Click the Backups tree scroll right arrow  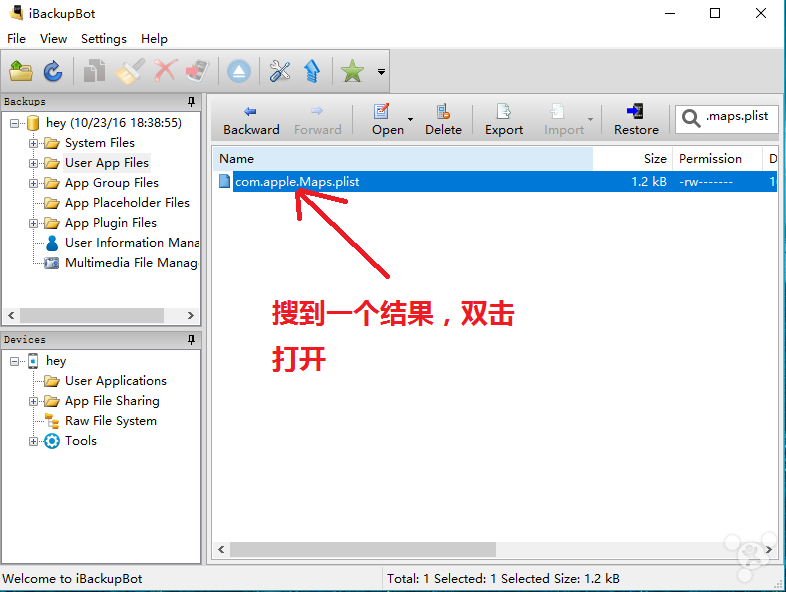pyautogui.click(x=190, y=315)
